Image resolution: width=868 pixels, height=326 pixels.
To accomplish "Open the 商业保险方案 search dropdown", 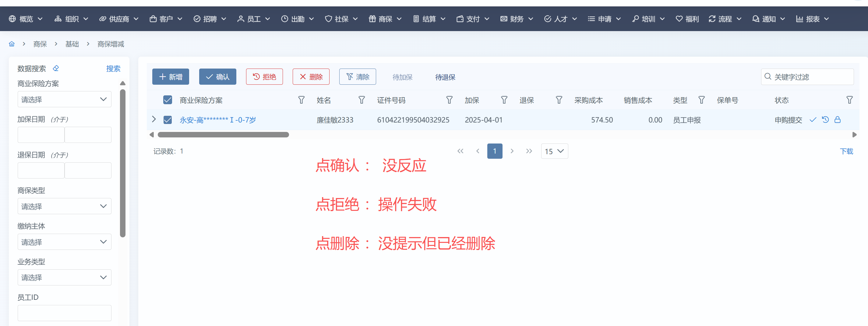I will pyautogui.click(x=64, y=99).
